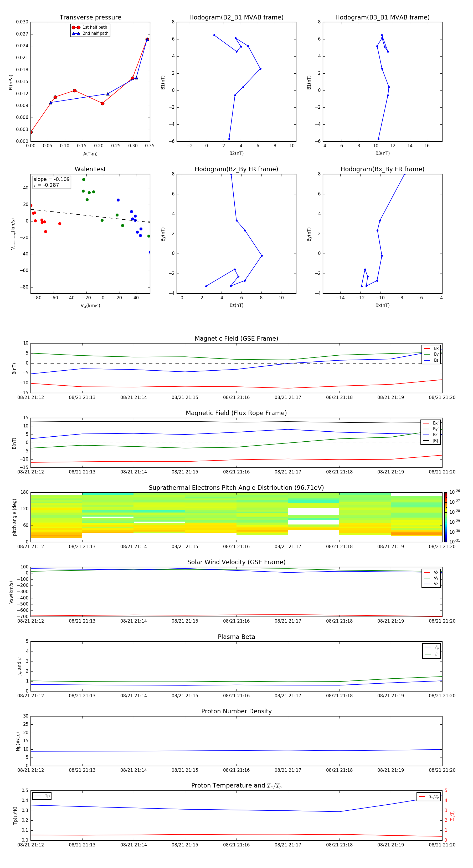Click the 'Bx(nT)' x-axis label
Screen dimensions: 473x868
382,305
